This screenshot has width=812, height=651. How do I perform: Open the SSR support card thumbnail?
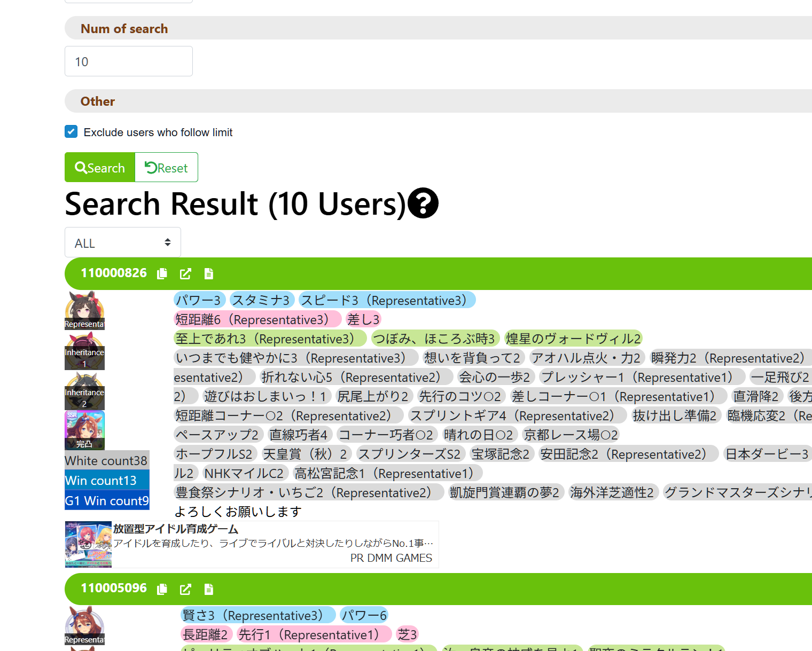point(84,430)
